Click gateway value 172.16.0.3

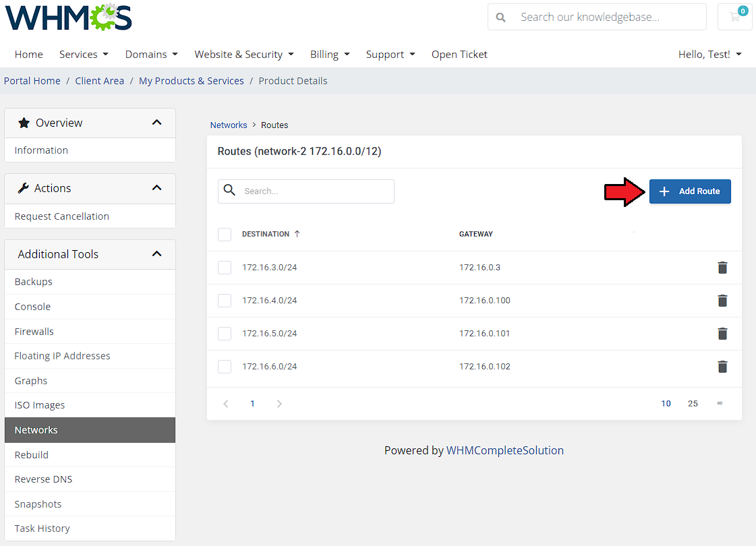[479, 268]
